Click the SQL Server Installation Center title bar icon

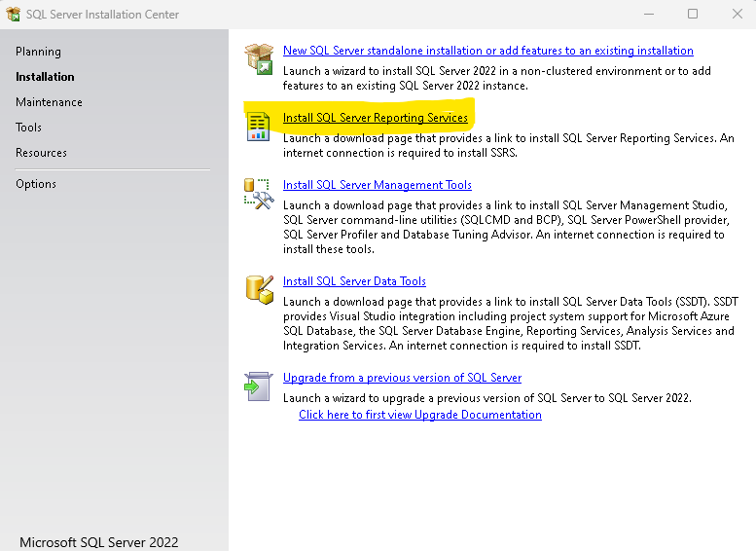pos(13,14)
